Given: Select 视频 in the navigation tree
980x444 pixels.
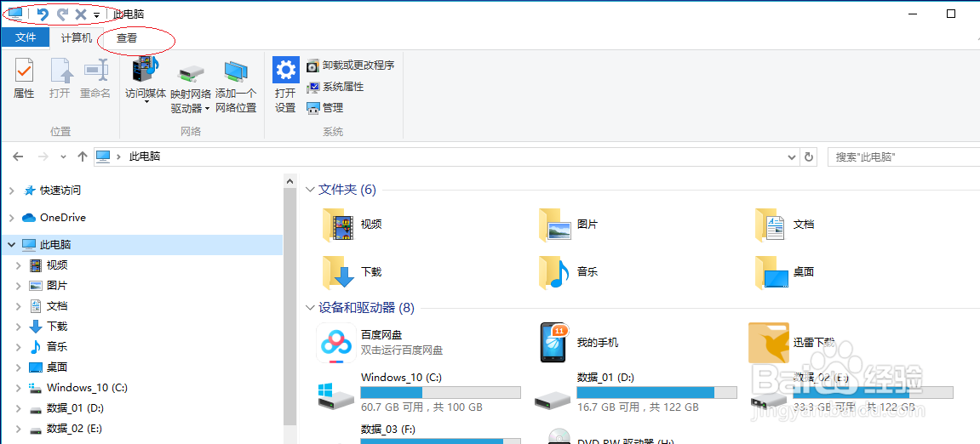Looking at the screenshot, I should pos(49,265).
